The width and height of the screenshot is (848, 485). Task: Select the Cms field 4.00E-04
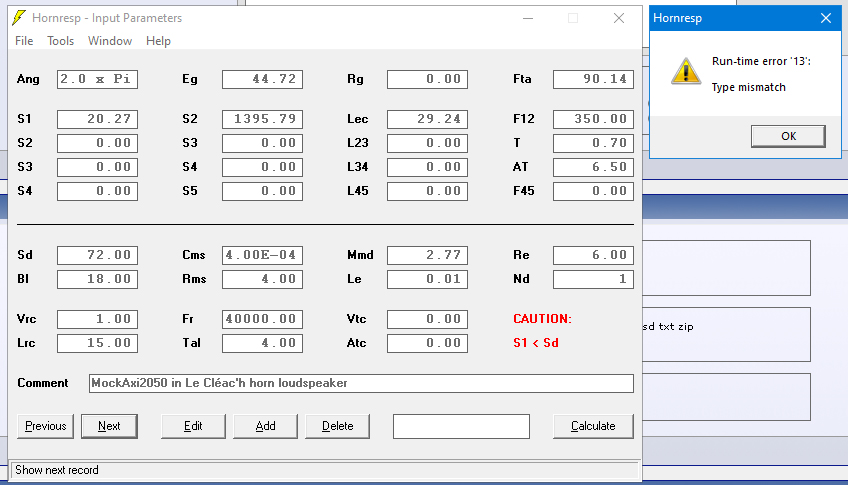click(x=262, y=255)
